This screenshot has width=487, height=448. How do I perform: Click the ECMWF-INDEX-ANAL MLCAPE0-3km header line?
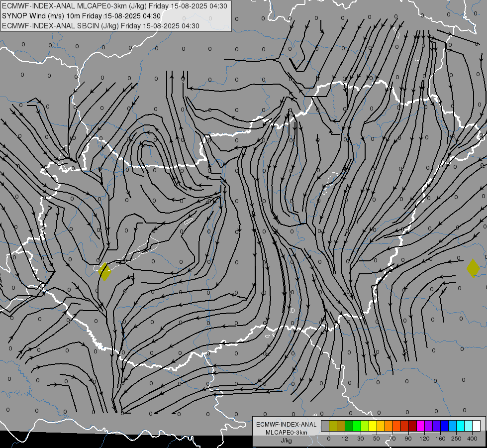(114, 6)
